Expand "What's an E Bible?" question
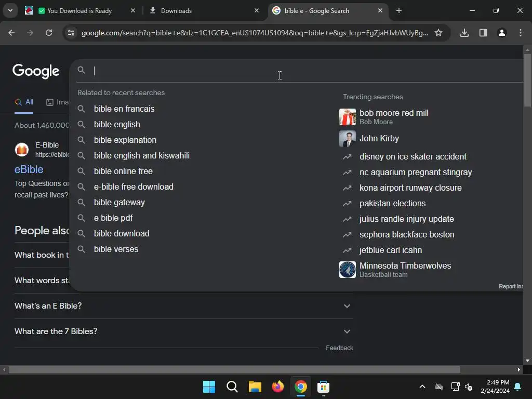 click(183, 306)
